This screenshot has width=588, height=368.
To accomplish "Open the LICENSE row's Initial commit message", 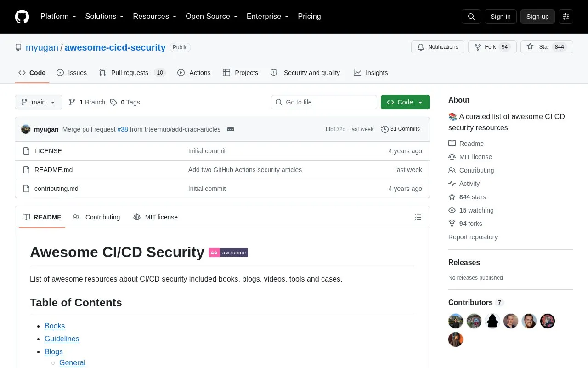I will (x=207, y=151).
